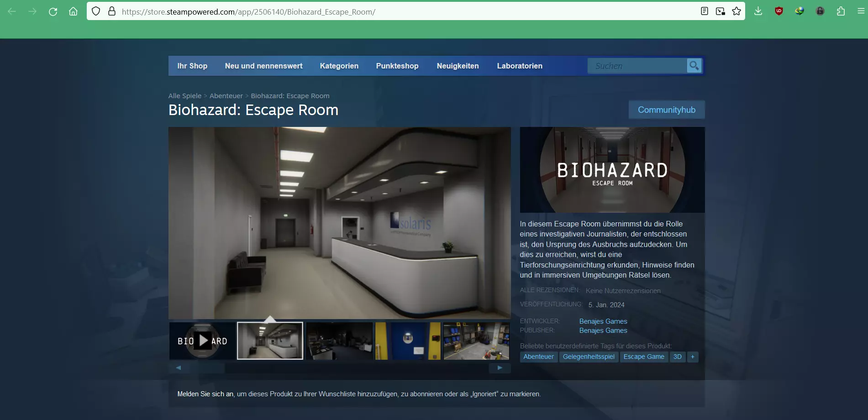
Task: Select the 3D tag
Action: click(678, 357)
